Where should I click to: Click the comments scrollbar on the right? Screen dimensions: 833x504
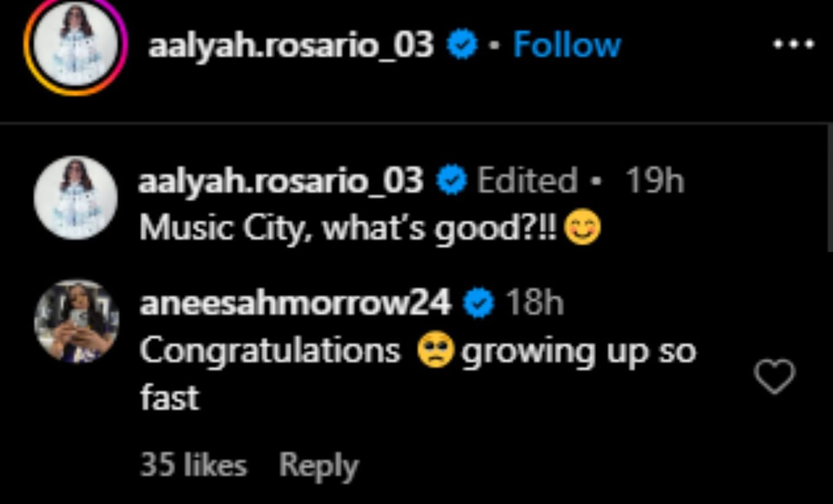click(x=830, y=188)
